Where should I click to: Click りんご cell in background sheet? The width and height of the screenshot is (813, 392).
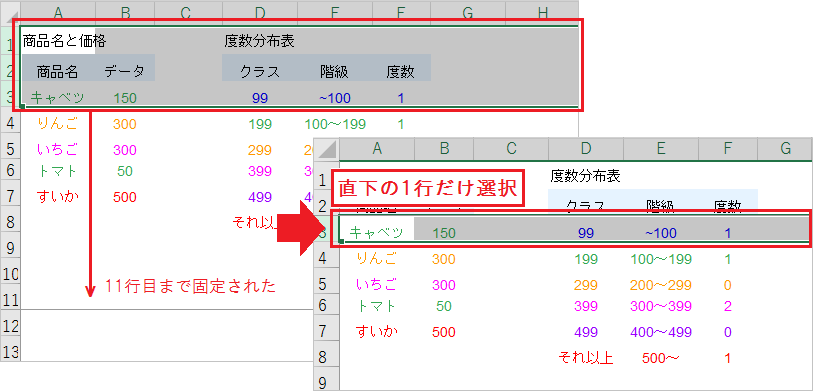click(x=57, y=123)
